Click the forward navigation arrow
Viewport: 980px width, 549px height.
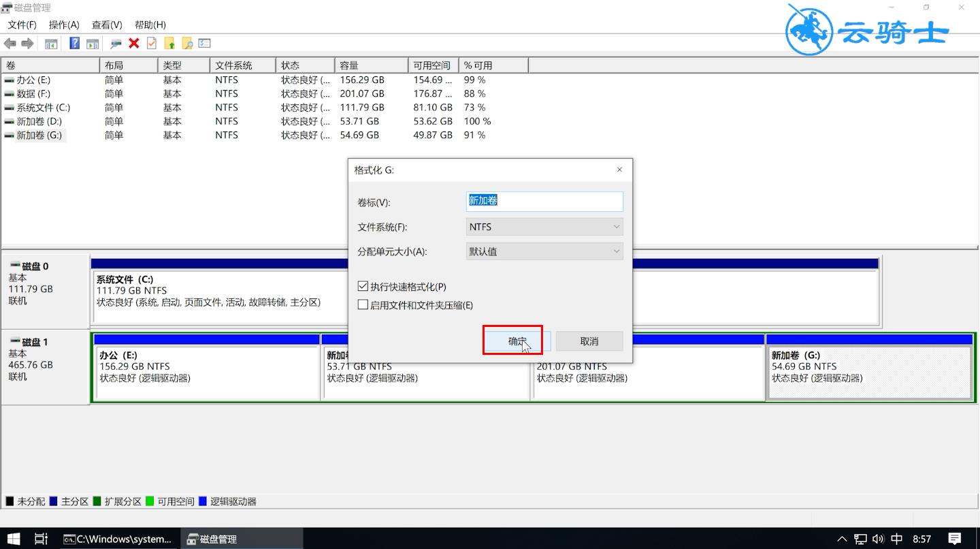coord(27,43)
